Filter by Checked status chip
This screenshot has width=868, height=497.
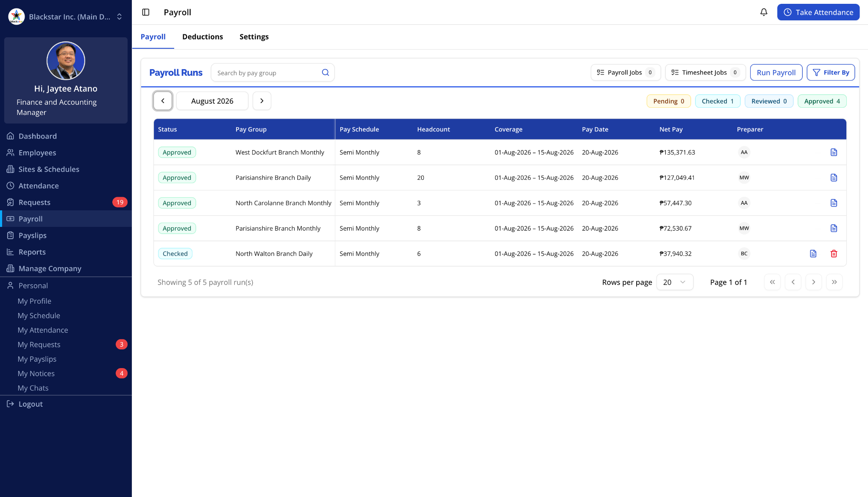(718, 101)
